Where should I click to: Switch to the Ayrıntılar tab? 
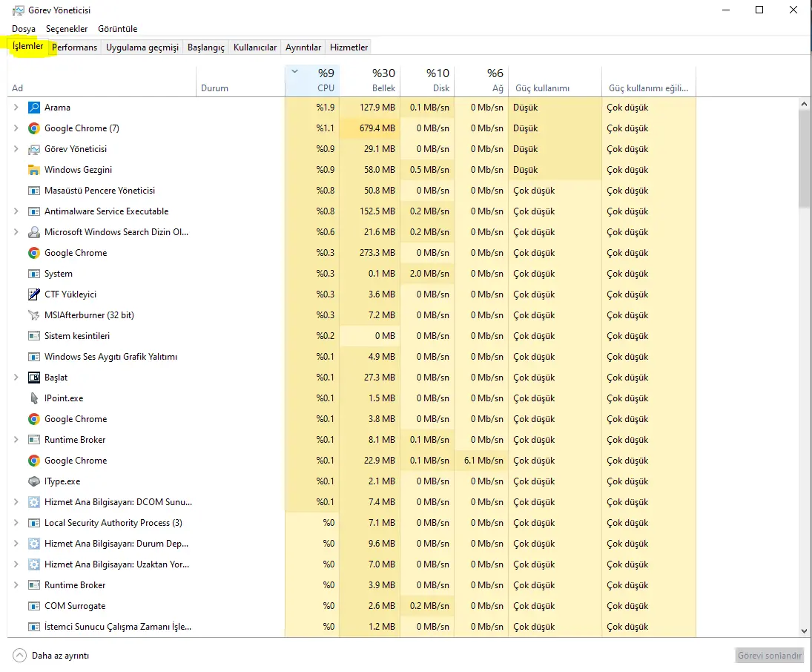point(303,47)
